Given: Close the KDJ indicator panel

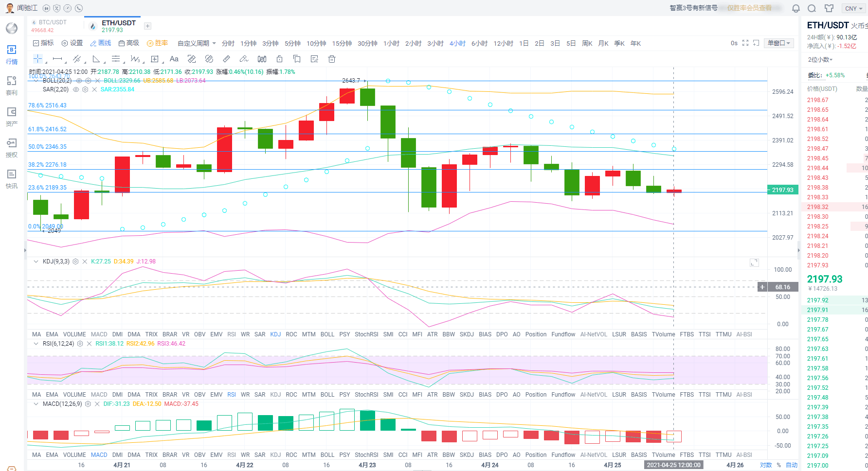Looking at the screenshot, I should tap(85, 262).
